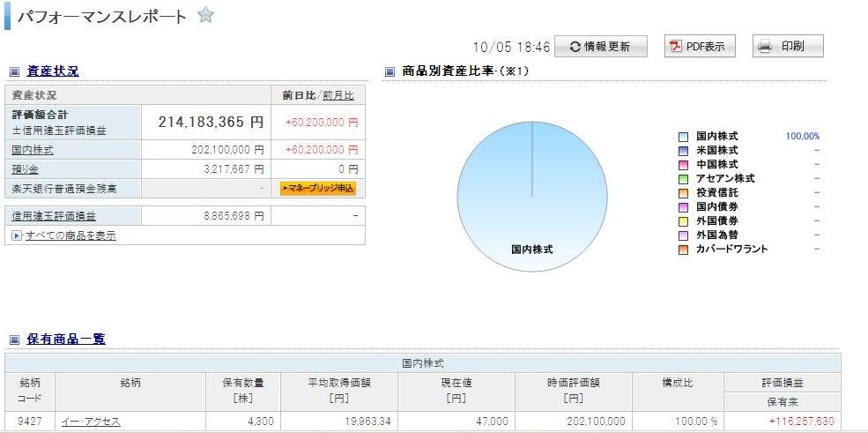Click the favorite star next to パフォーマンスレポート

205,16
